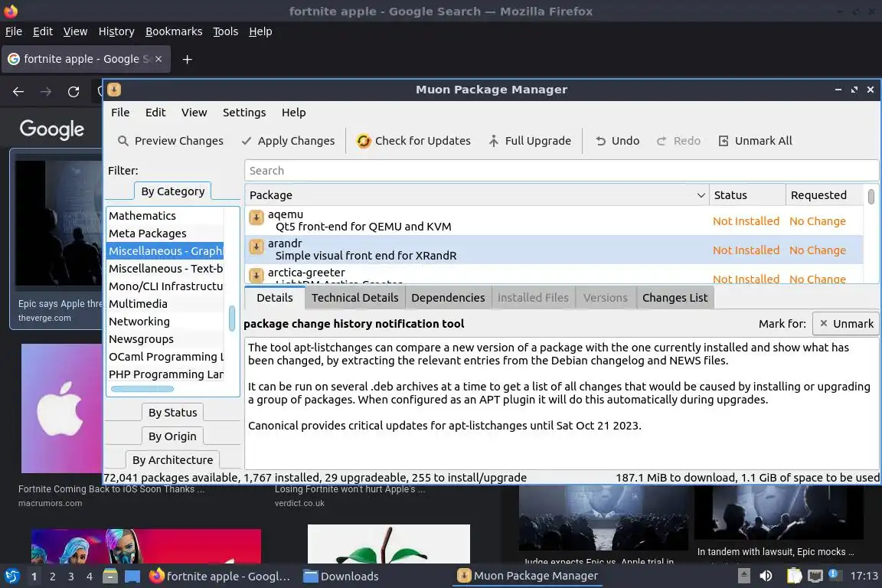Open Firefox Bookmarks menu
The image size is (882, 588).
(x=174, y=31)
